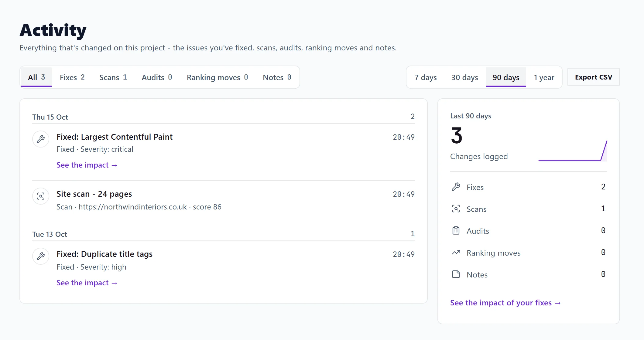The width and height of the screenshot is (644, 340).
Task: Click the Tue 13 Oct date header
Action: click(50, 234)
